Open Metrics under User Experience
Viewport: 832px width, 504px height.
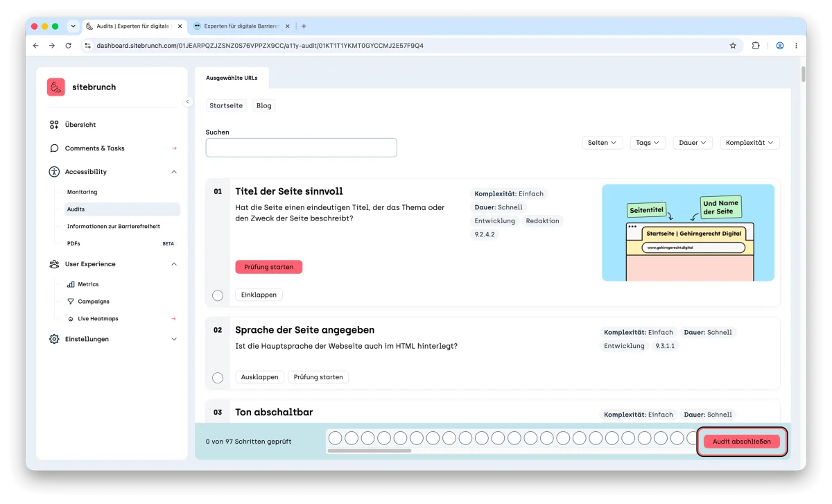click(x=88, y=284)
